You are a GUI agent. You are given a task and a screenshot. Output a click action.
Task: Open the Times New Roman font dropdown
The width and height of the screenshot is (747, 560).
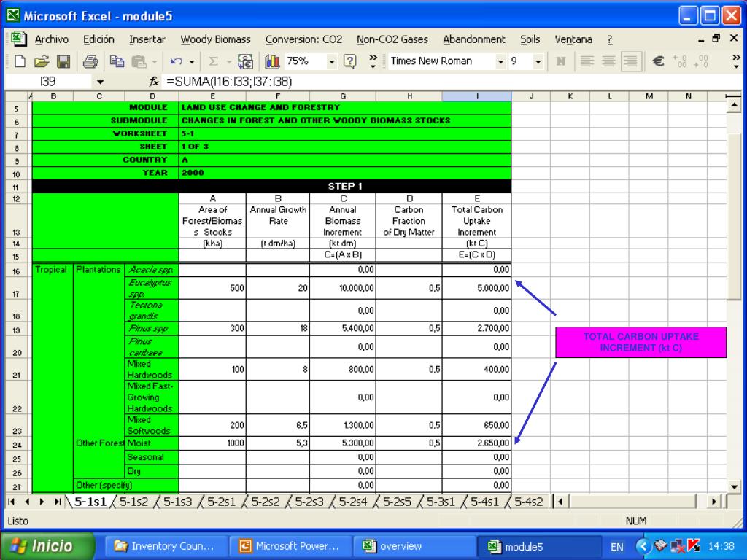coord(500,61)
